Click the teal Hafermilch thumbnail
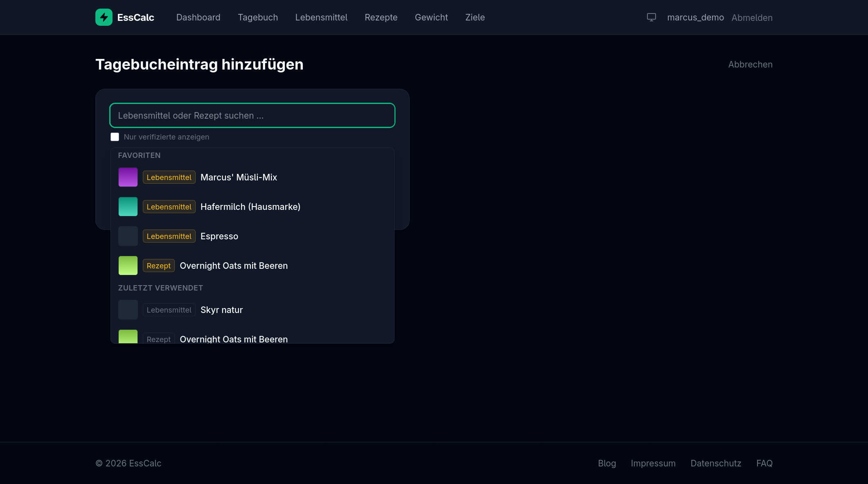868x484 pixels. pos(128,207)
